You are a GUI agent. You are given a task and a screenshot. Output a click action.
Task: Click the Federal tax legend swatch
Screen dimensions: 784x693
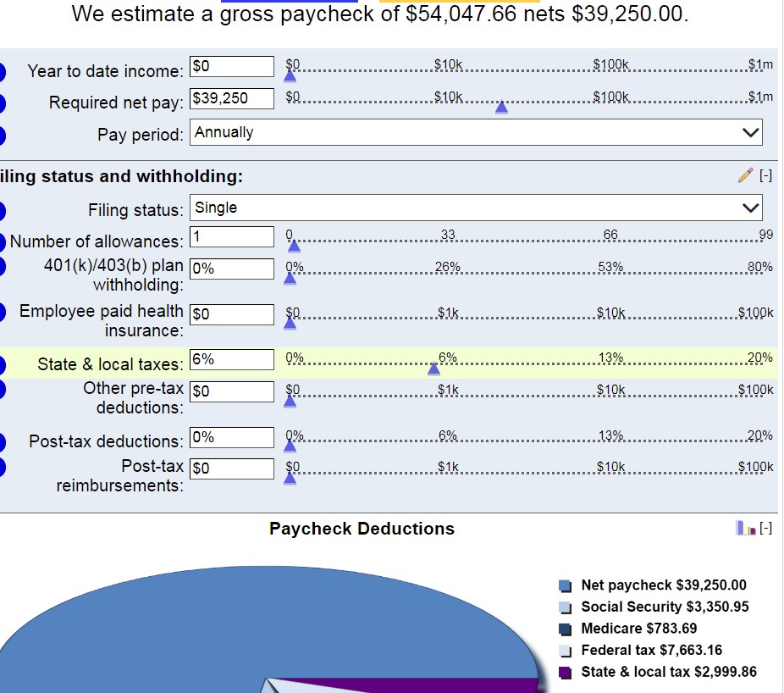point(566,651)
